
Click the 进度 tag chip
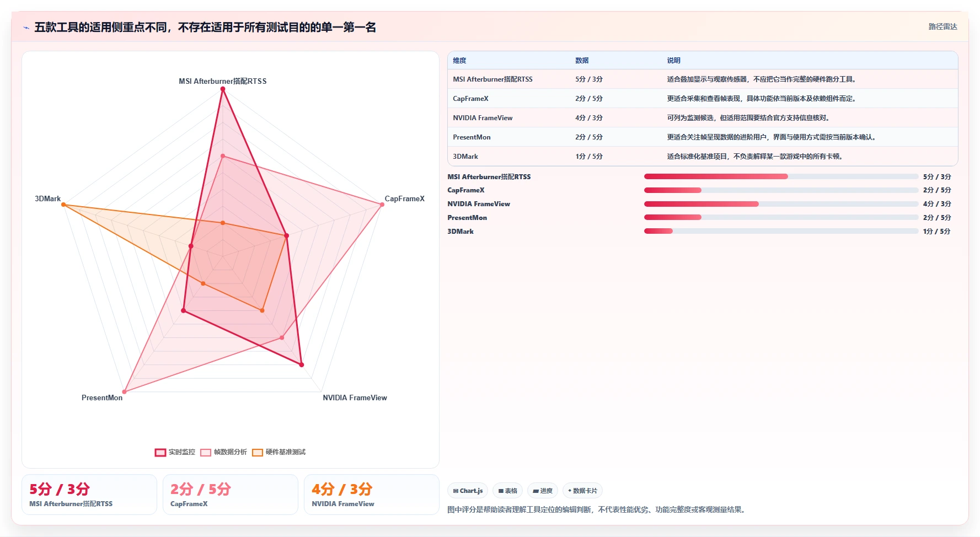[x=543, y=491]
